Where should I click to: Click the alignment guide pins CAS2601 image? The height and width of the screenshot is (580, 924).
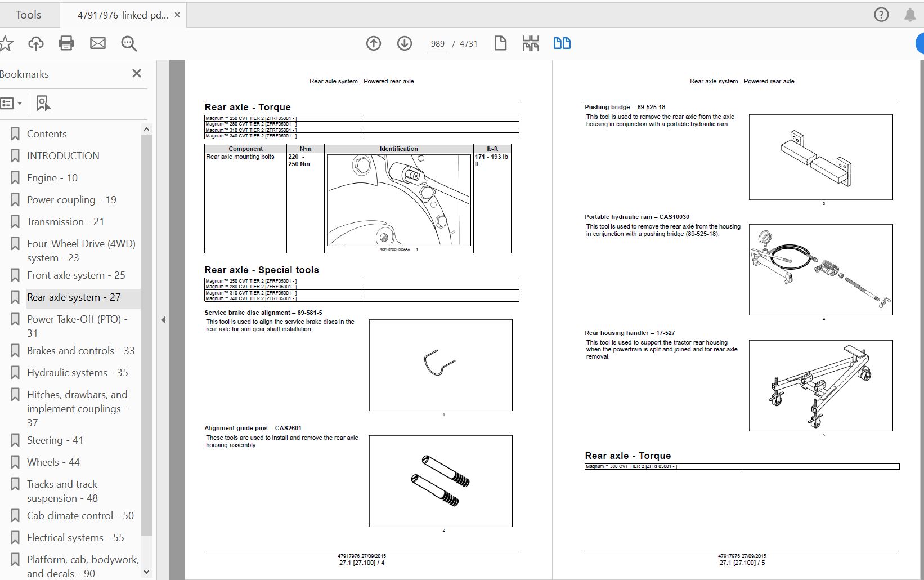pos(441,481)
